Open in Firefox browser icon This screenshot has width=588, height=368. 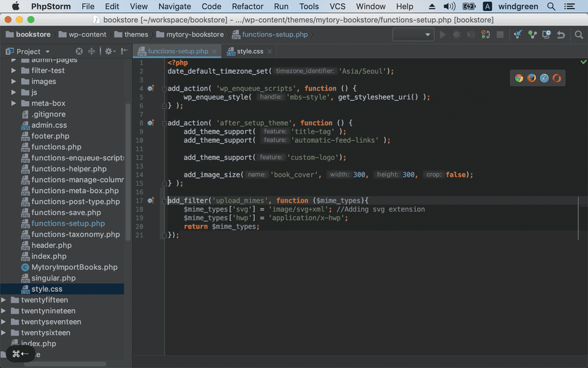point(531,78)
